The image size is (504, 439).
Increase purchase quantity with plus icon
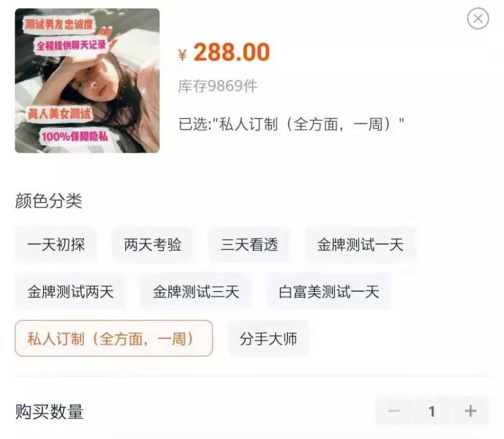click(x=470, y=411)
